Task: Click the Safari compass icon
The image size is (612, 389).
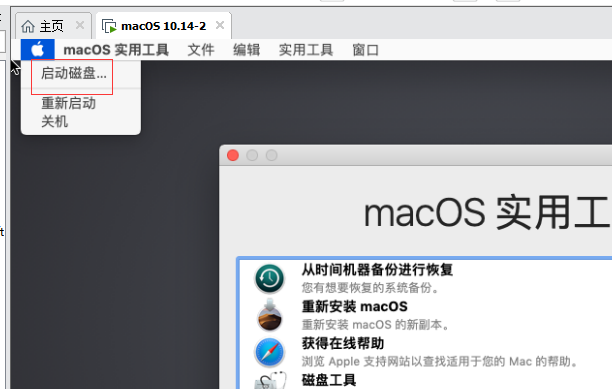Action: (x=269, y=352)
